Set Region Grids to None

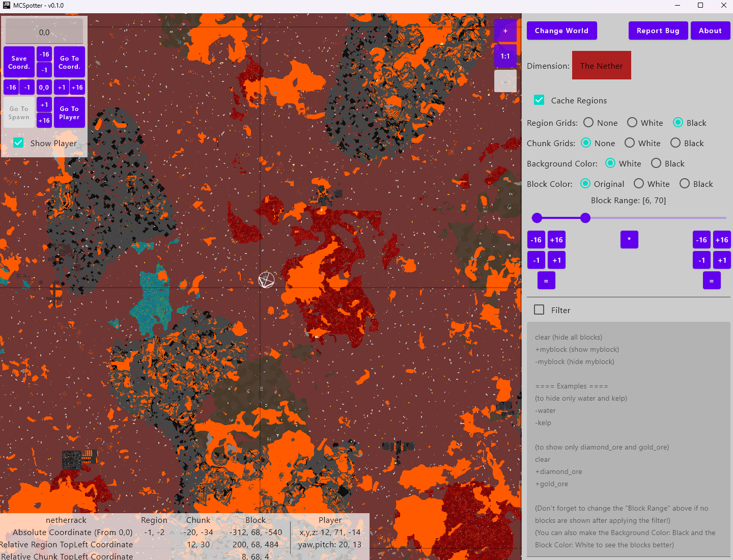[x=588, y=122]
